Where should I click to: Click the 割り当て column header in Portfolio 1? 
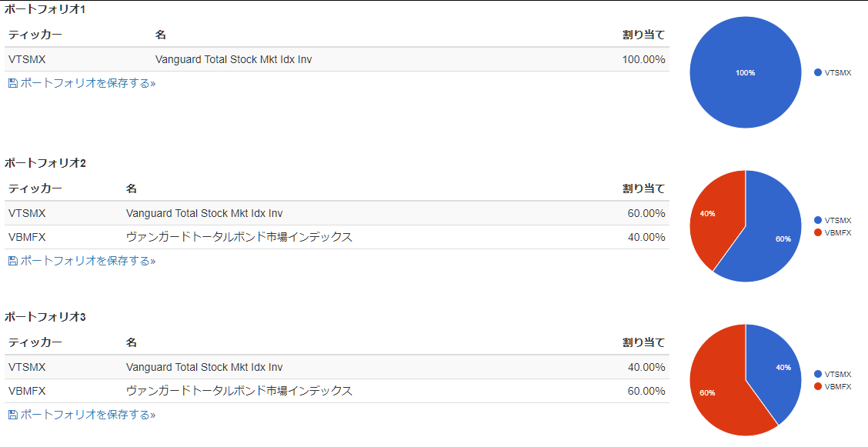[644, 35]
